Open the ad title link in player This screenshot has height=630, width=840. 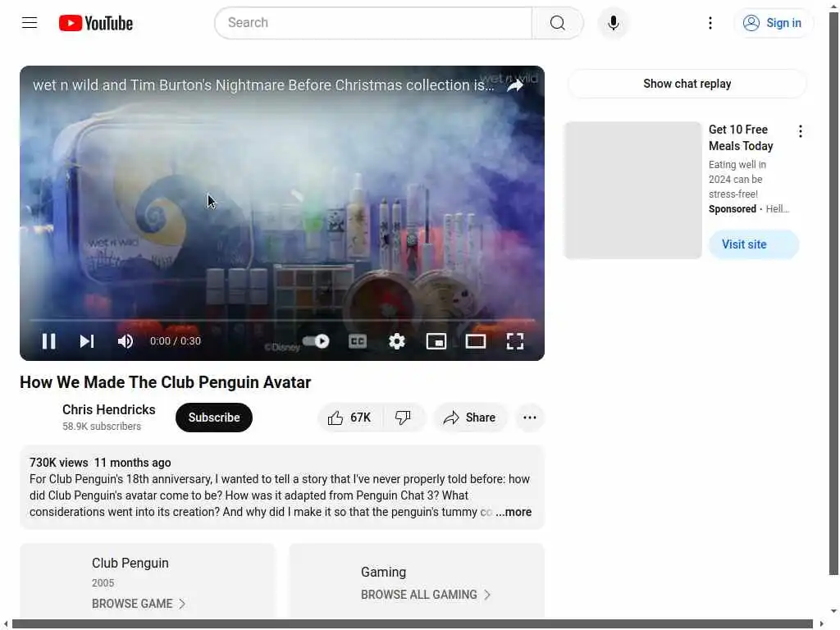(x=263, y=85)
